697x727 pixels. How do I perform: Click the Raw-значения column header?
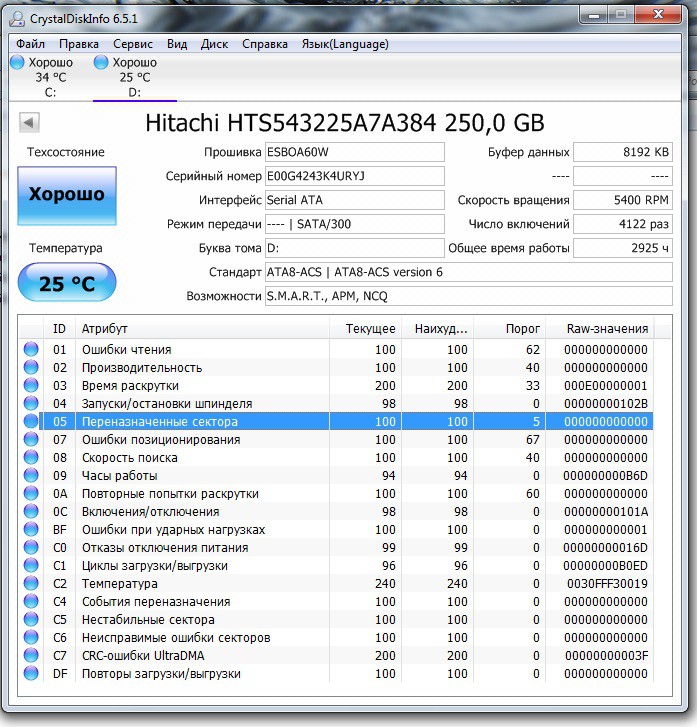point(600,329)
